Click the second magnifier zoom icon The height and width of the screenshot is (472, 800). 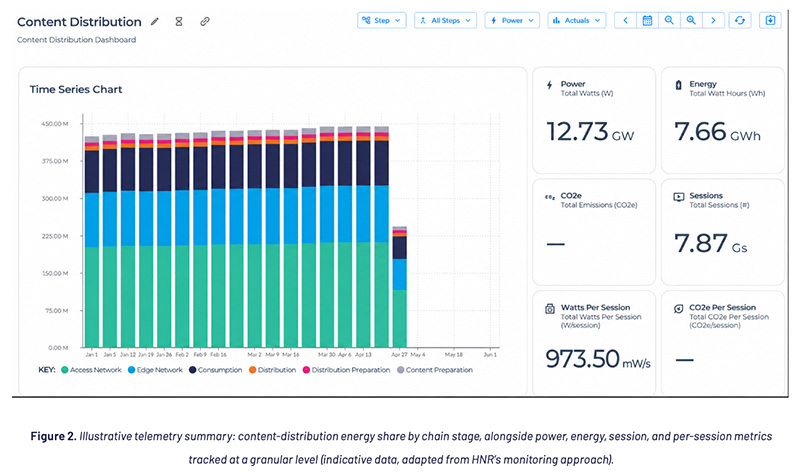[691, 20]
